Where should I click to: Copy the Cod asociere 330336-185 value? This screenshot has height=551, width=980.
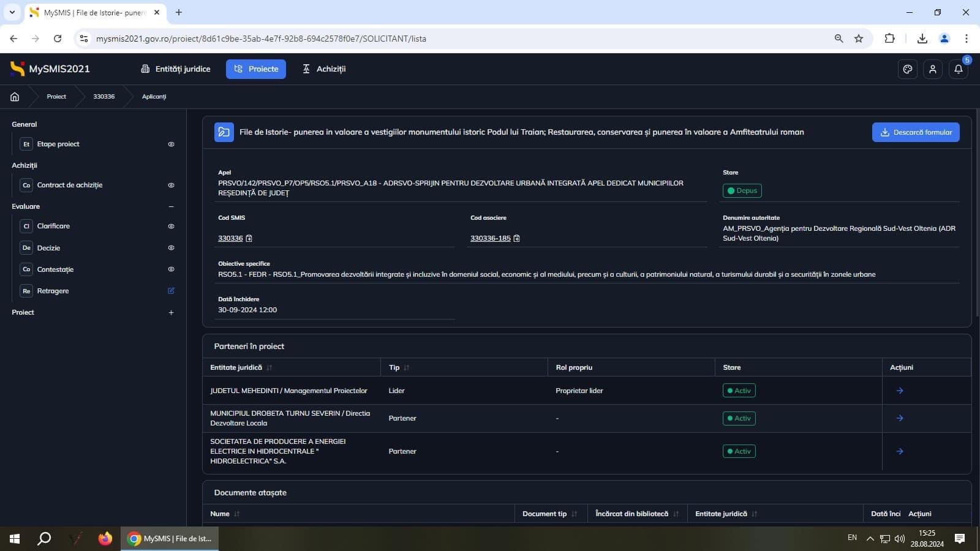point(517,238)
